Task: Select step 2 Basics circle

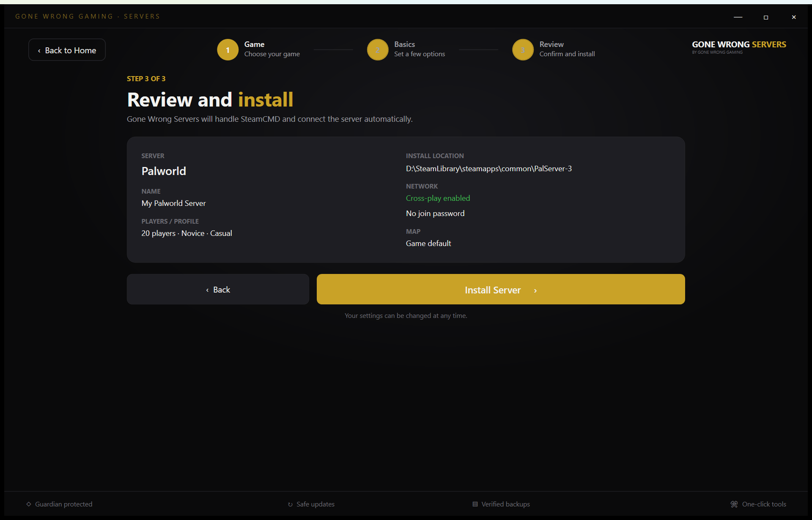Action: click(x=378, y=50)
